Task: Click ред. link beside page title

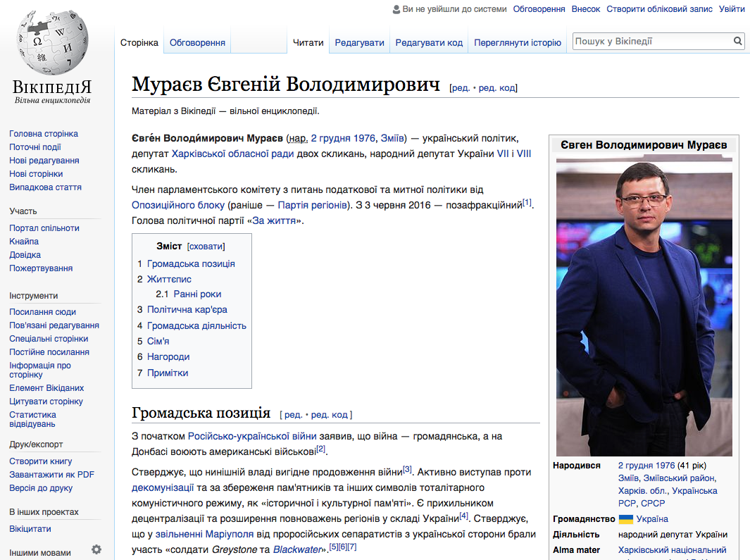Action: [x=461, y=88]
